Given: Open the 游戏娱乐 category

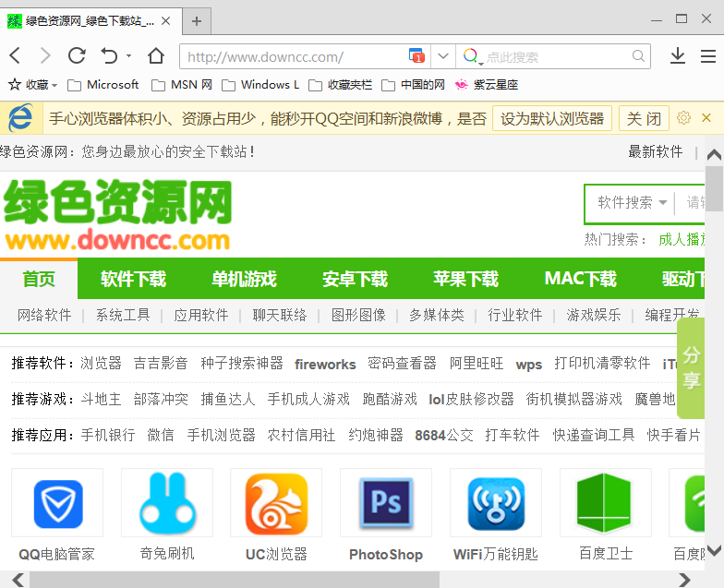Looking at the screenshot, I should tap(593, 316).
